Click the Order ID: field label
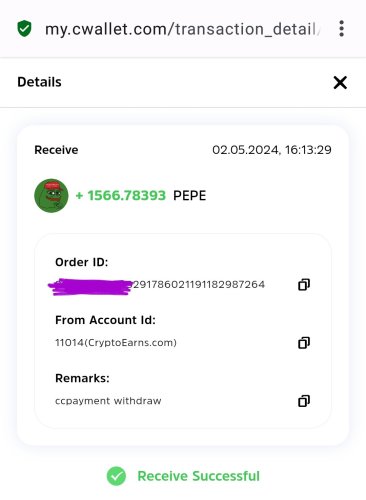The width and height of the screenshot is (366, 500). tap(82, 262)
